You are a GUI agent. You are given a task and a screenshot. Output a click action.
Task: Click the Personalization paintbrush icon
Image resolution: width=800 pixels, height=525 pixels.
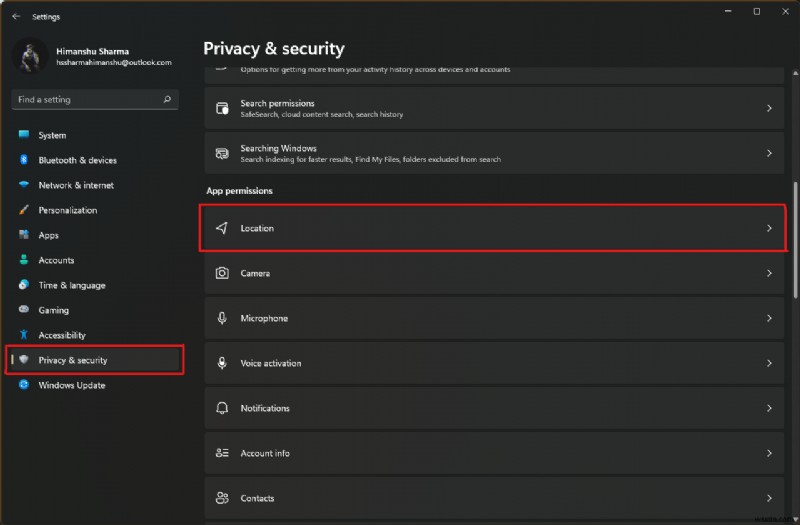[23, 210]
